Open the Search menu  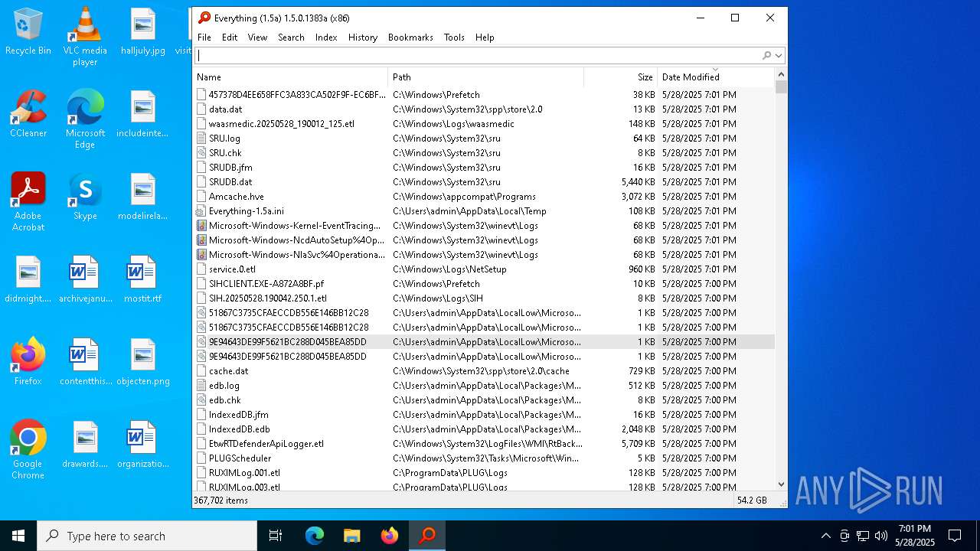tap(291, 37)
